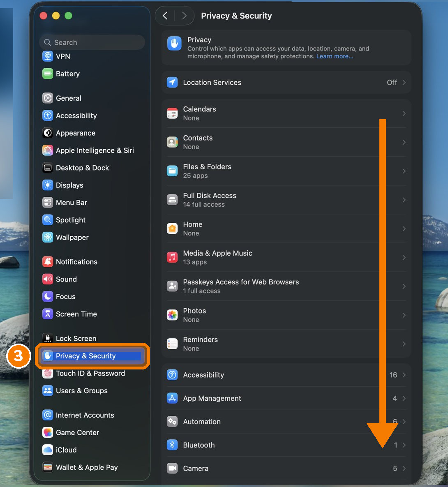Viewport: 448px width, 487px height.
Task: Click the 'Off' value for Location Services
Action: point(392,82)
